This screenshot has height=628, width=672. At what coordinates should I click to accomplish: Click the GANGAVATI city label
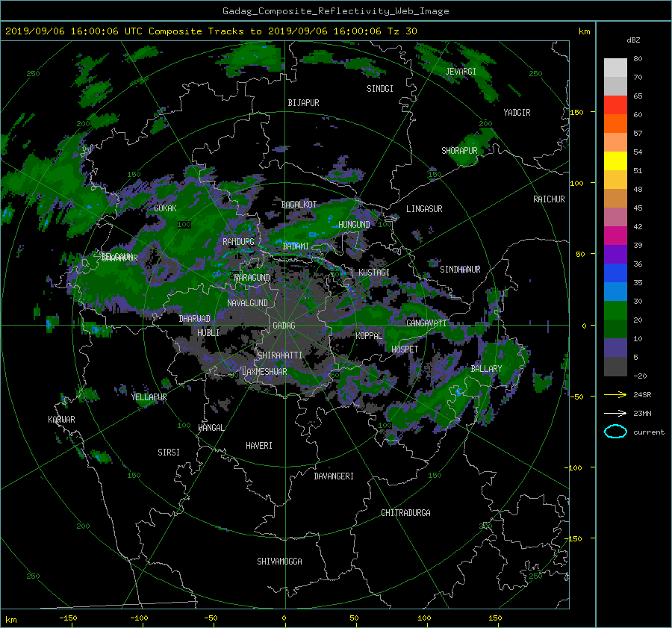[x=426, y=323]
